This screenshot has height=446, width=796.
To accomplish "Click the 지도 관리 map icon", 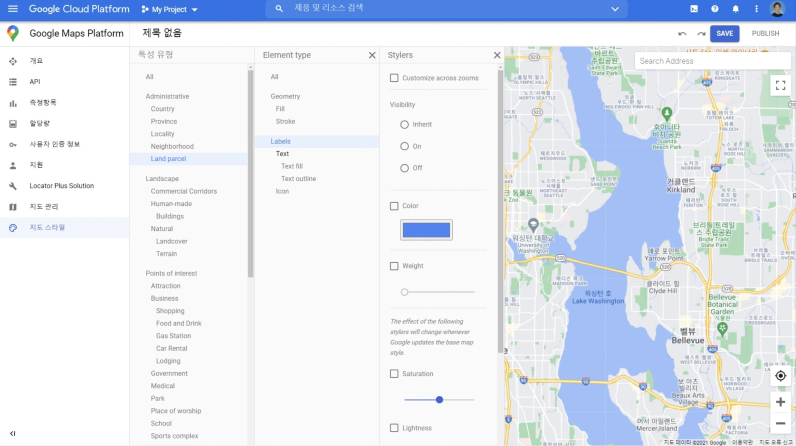I will point(13,207).
